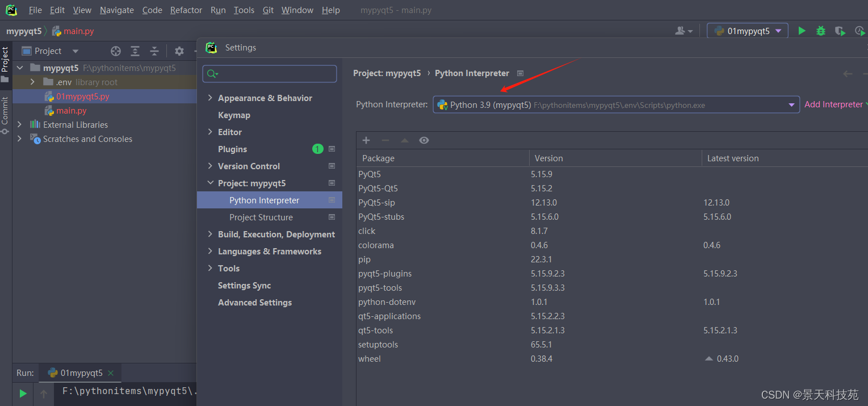Remove package with the minus icon
868x406 pixels.
tap(385, 140)
